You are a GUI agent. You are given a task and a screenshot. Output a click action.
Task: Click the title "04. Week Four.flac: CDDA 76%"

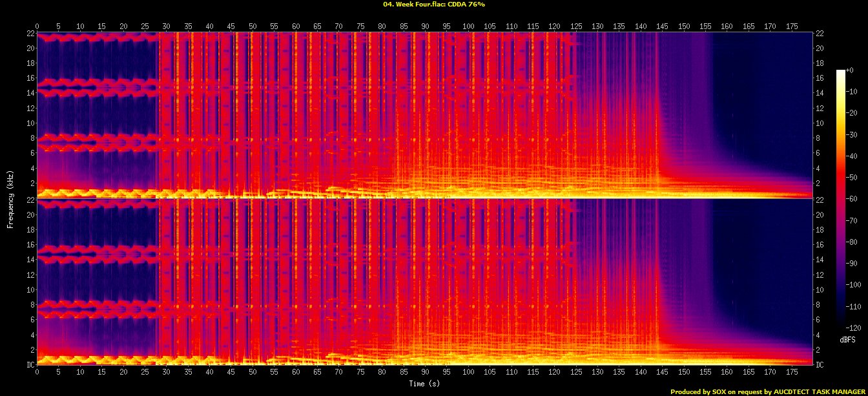click(433, 4)
